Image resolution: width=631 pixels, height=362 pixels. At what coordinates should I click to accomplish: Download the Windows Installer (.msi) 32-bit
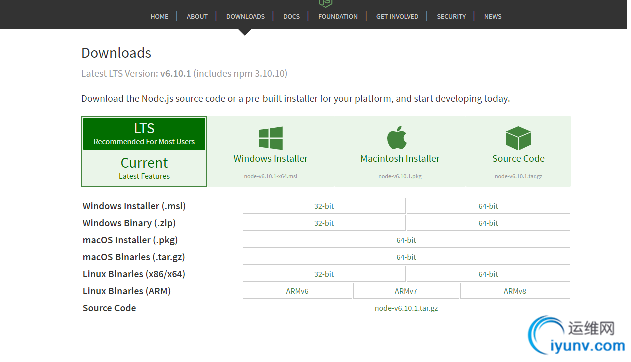coord(324,206)
